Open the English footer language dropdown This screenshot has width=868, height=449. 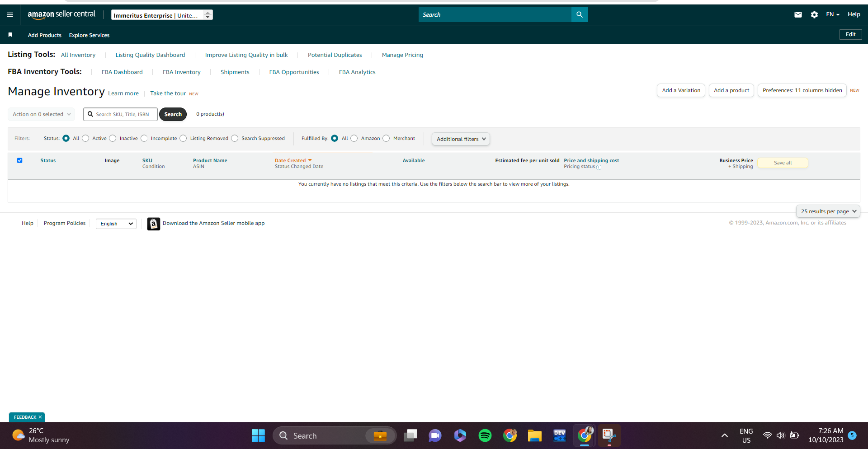click(116, 224)
